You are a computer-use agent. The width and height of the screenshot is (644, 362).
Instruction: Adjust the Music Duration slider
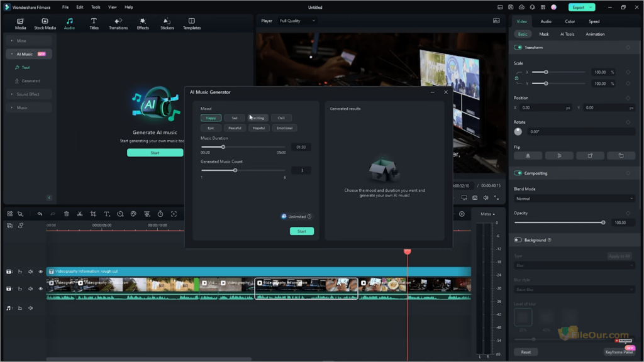223,146
